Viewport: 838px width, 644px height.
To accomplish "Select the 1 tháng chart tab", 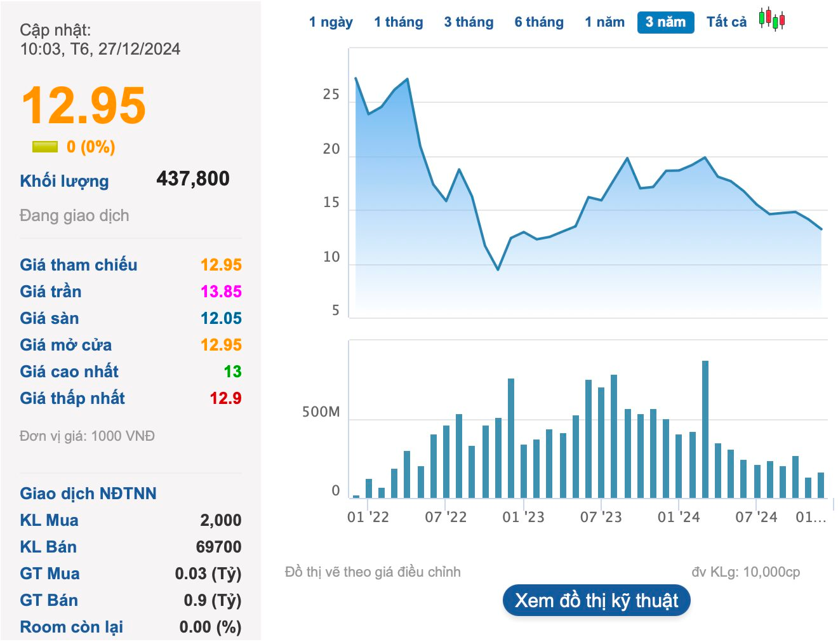I will click(398, 22).
